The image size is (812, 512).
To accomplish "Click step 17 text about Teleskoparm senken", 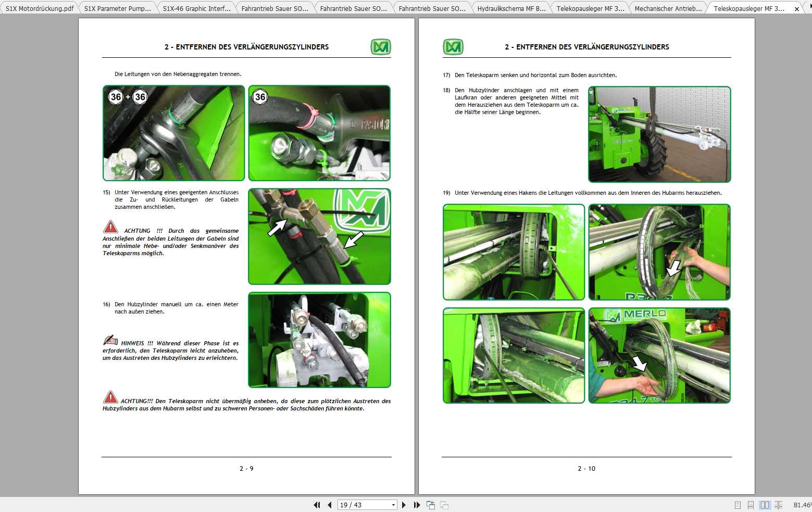I will pyautogui.click(x=535, y=75).
